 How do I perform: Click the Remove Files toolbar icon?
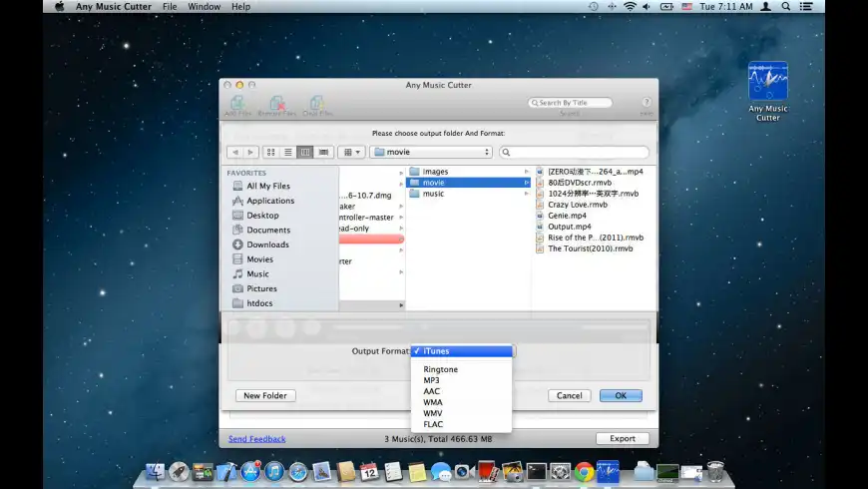click(x=276, y=105)
